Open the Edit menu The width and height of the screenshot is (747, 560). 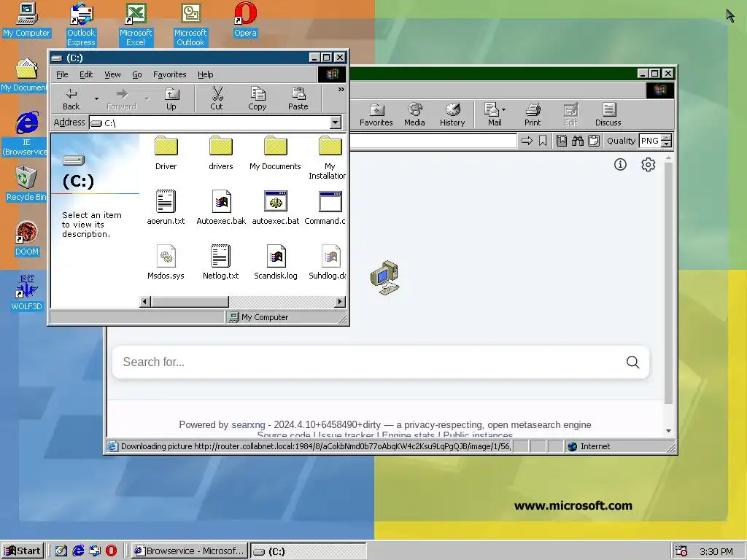(86, 74)
